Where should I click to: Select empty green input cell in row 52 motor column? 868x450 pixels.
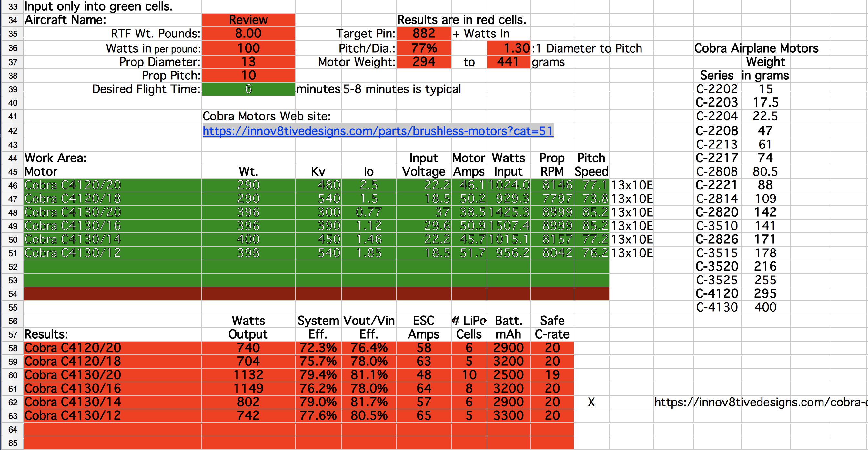113,267
